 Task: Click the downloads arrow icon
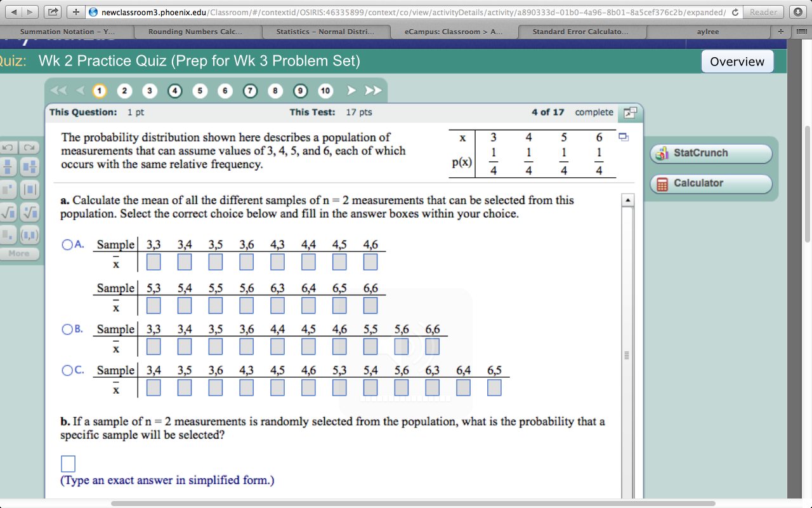click(x=799, y=12)
